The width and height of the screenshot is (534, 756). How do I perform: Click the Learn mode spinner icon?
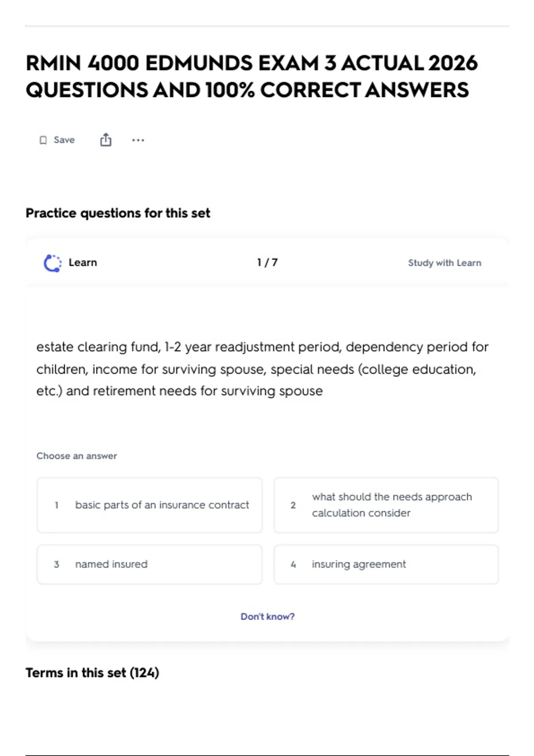point(53,263)
